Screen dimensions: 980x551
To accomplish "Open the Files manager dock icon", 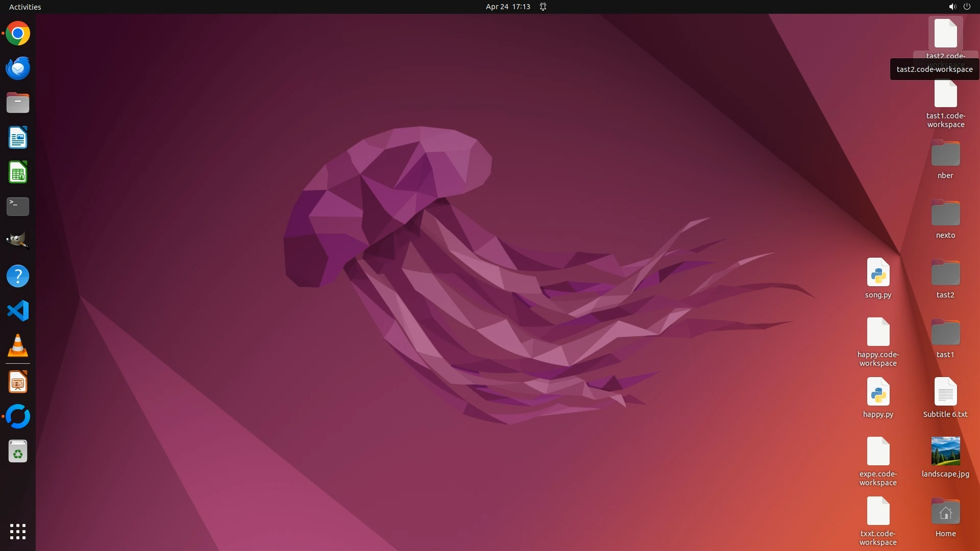I will point(18,103).
